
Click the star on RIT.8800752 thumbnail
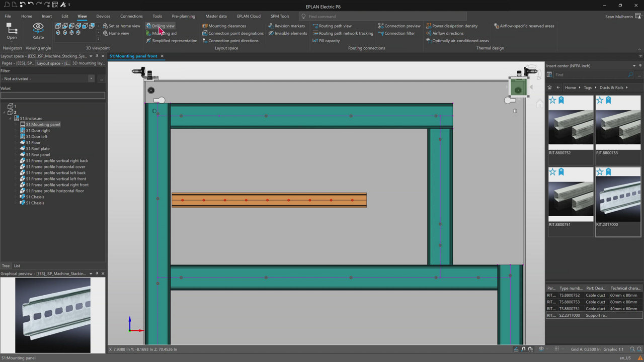click(552, 101)
